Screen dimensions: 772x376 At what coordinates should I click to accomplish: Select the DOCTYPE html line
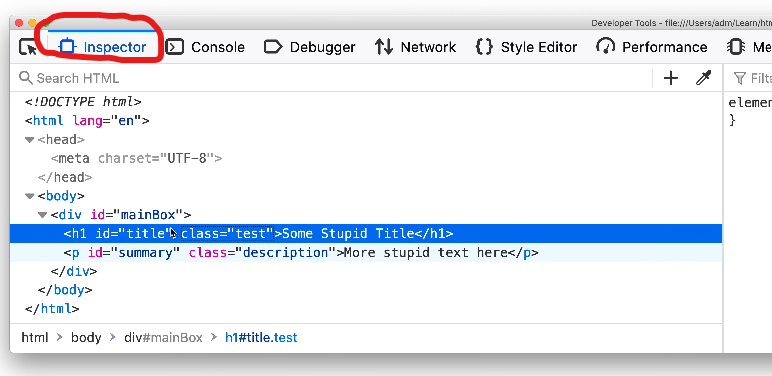click(83, 102)
